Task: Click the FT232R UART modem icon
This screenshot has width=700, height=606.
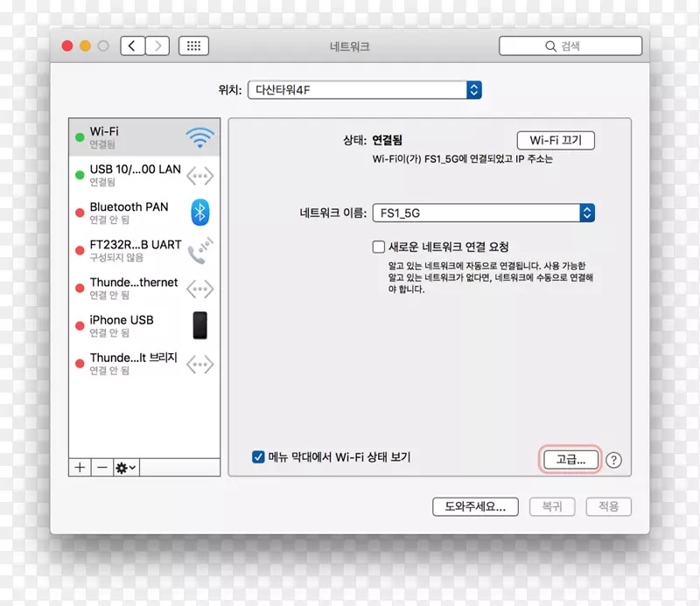Action: tap(199, 250)
